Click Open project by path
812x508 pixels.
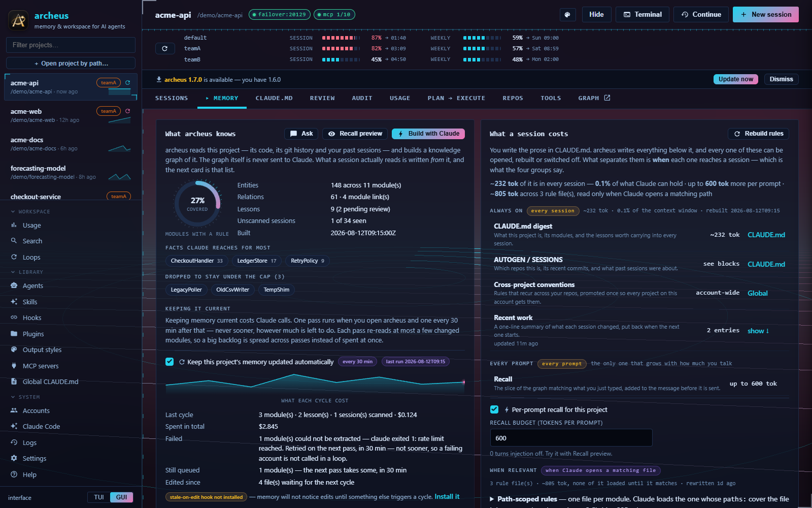point(71,63)
